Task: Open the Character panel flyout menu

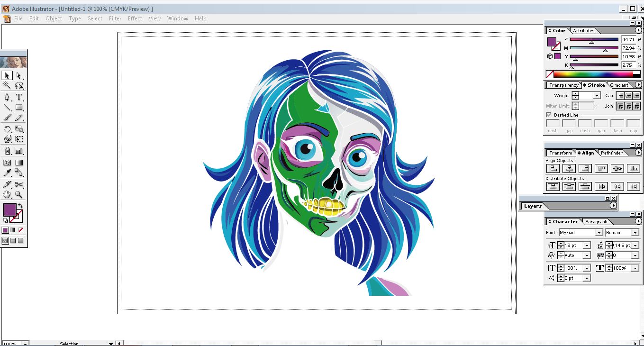Action: pyautogui.click(x=638, y=221)
